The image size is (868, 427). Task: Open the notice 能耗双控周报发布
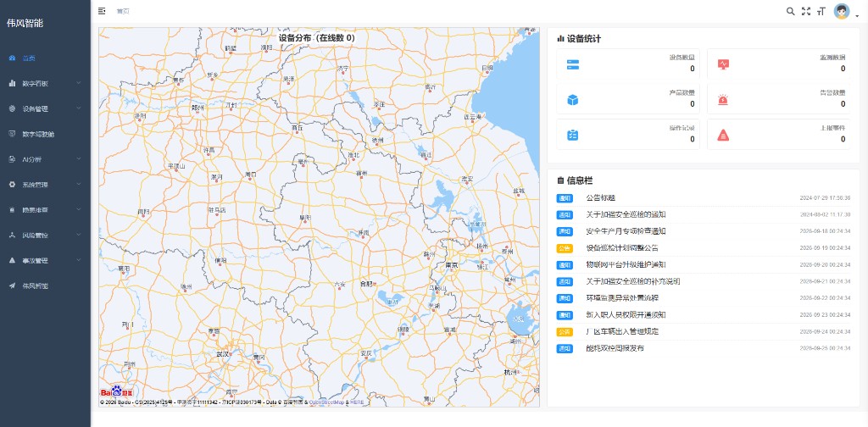[x=615, y=348]
